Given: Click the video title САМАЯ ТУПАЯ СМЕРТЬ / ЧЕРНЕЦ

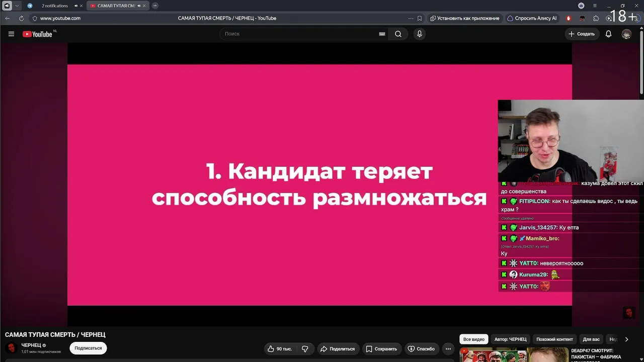Looking at the screenshot, I should [55, 335].
